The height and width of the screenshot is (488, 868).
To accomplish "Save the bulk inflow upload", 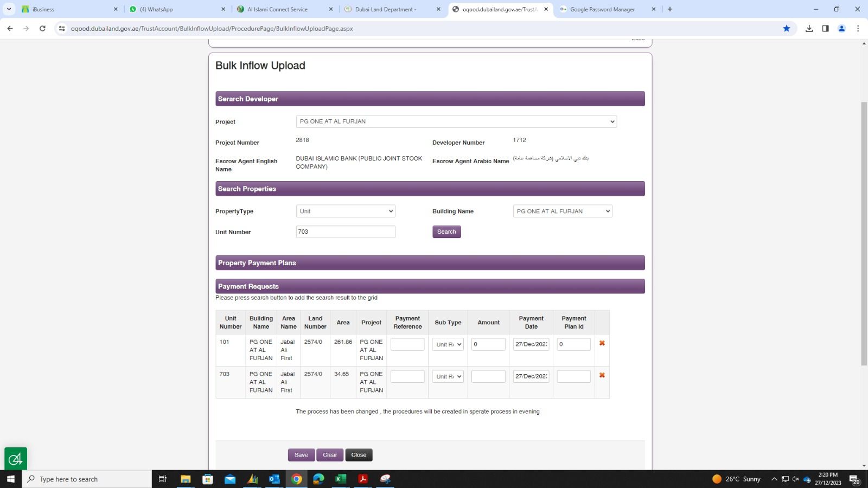I will pyautogui.click(x=301, y=455).
